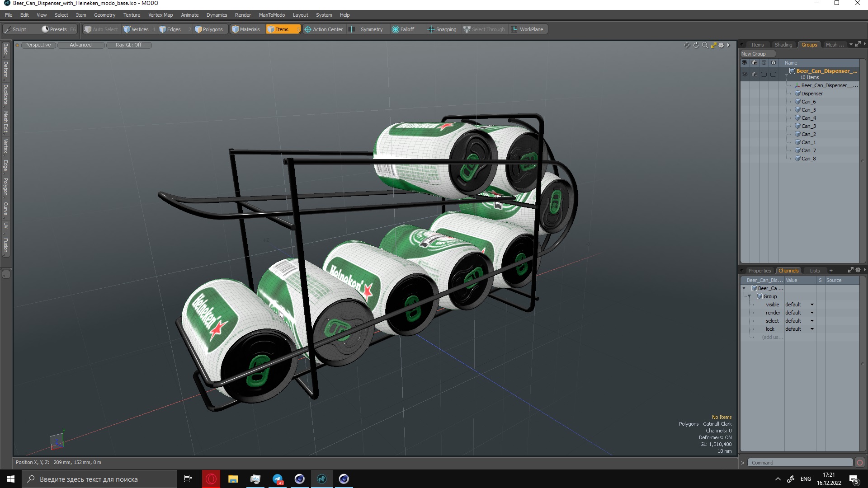Open the MaxToModo menu
868x488 pixels.
click(x=272, y=15)
